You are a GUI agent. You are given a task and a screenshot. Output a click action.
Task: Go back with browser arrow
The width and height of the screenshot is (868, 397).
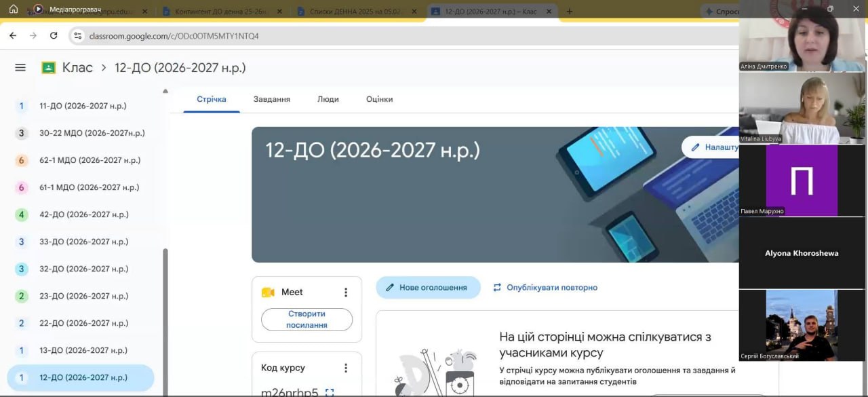click(13, 35)
